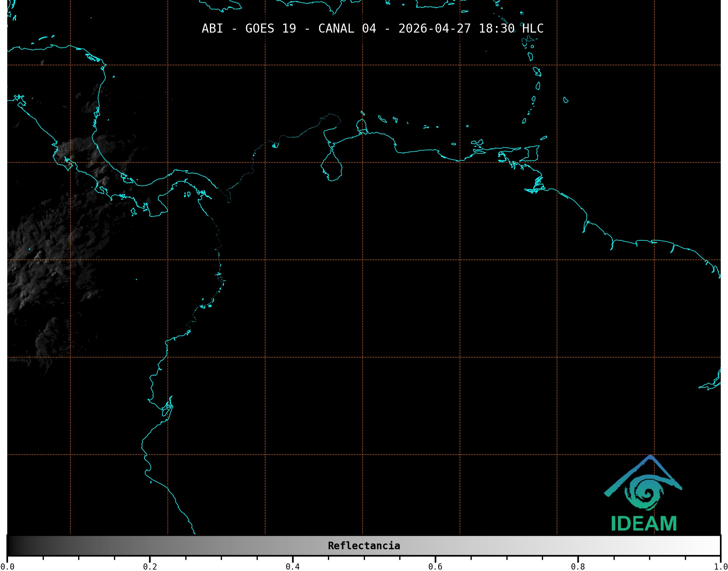Click the peak of the IDEAM logo roof
This screenshot has width=728, height=571.
click(651, 457)
